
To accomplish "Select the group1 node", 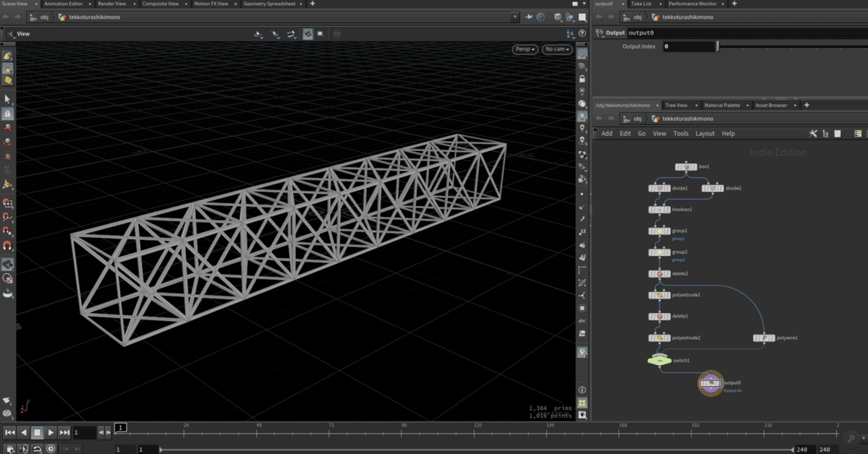I will tap(660, 231).
